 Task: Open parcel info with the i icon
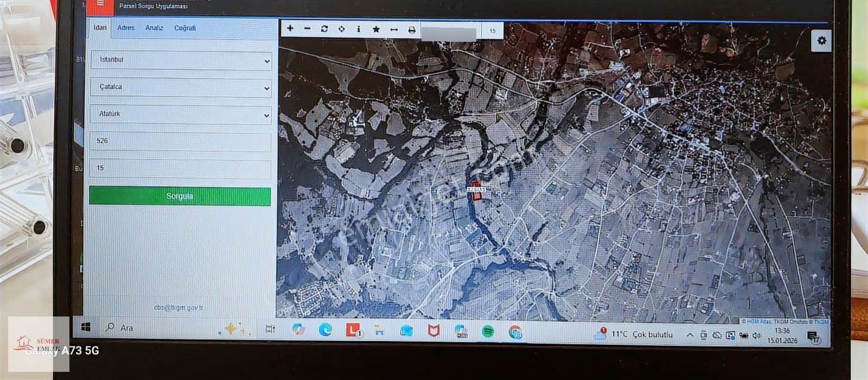click(x=359, y=29)
